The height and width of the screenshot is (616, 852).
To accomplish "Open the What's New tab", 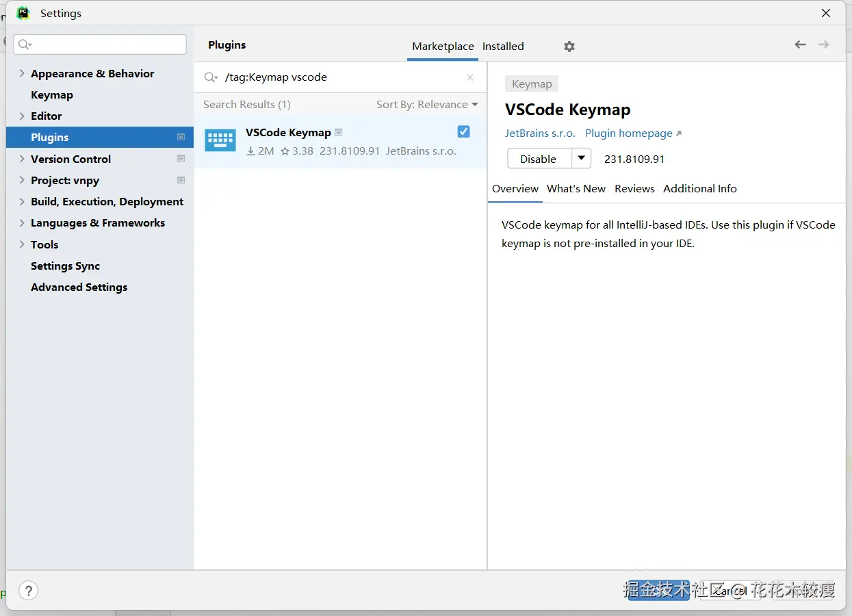I will coord(576,188).
